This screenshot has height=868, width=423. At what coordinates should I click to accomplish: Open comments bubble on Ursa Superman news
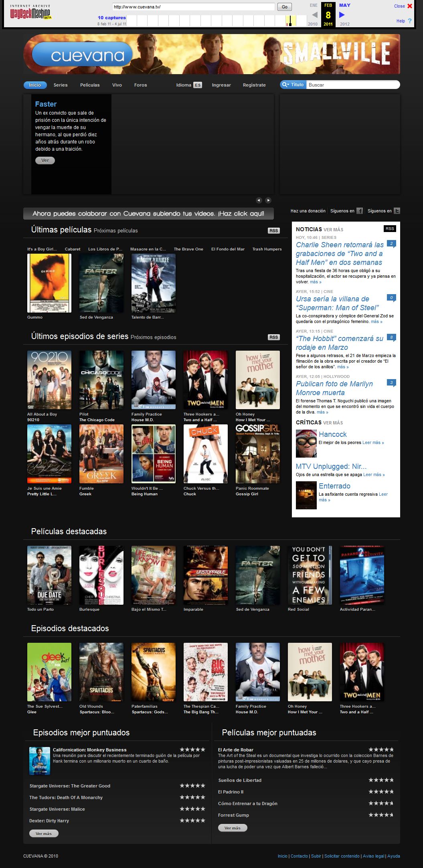point(391,298)
